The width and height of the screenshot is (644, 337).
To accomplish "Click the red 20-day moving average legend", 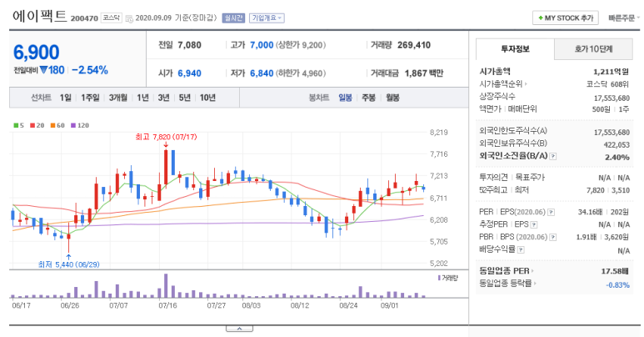I will coord(37,125).
